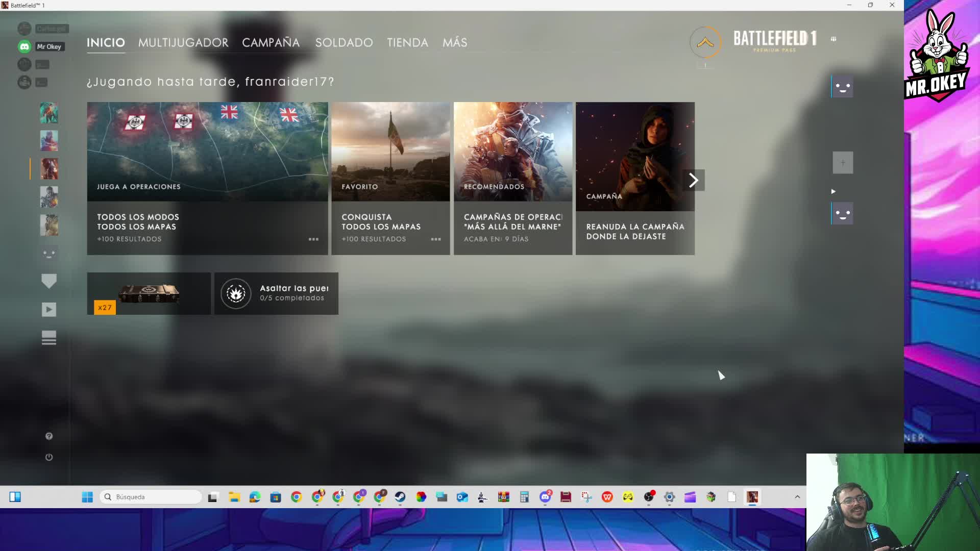The height and width of the screenshot is (551, 980).
Task: Click the Battlefield 1 Premium Pass logo
Action: [775, 41]
